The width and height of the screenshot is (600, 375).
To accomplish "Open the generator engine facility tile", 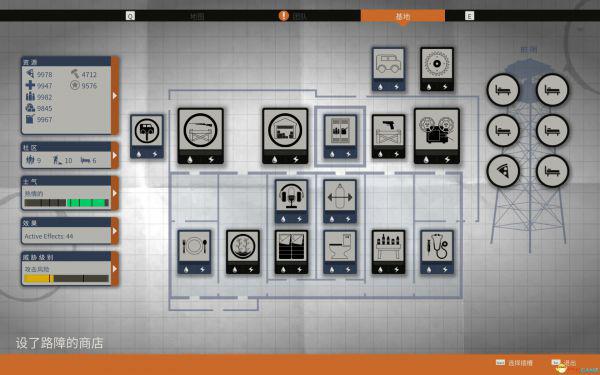I will (x=437, y=136).
